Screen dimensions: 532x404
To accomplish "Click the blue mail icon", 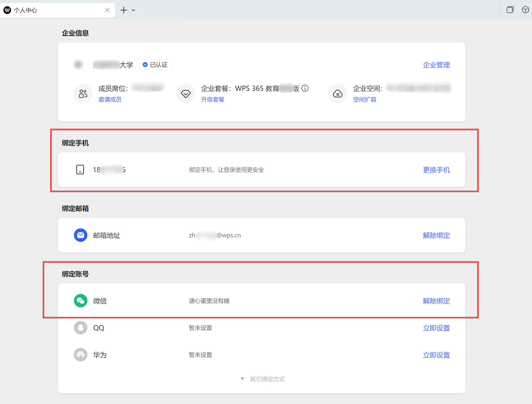I will [81, 235].
